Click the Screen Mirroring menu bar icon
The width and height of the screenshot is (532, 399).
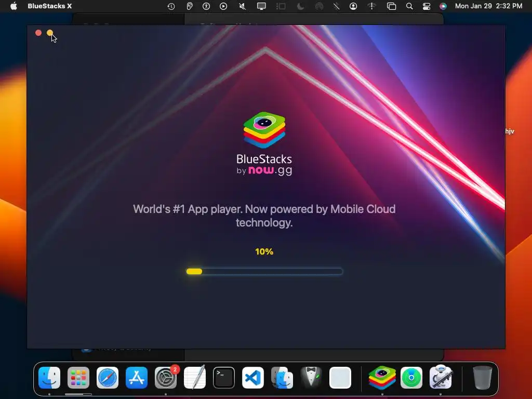(392, 6)
